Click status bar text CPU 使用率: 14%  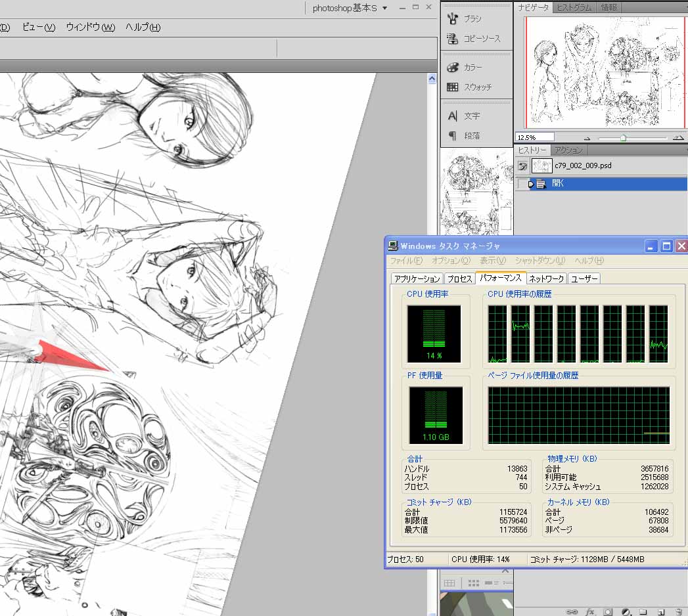(480, 560)
